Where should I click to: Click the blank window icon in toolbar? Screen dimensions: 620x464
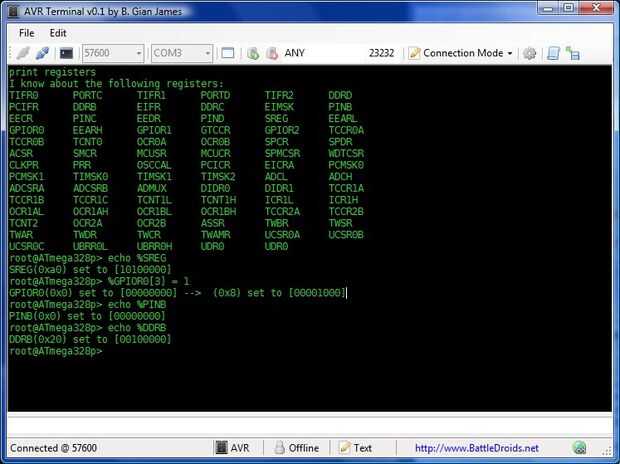coord(228,53)
